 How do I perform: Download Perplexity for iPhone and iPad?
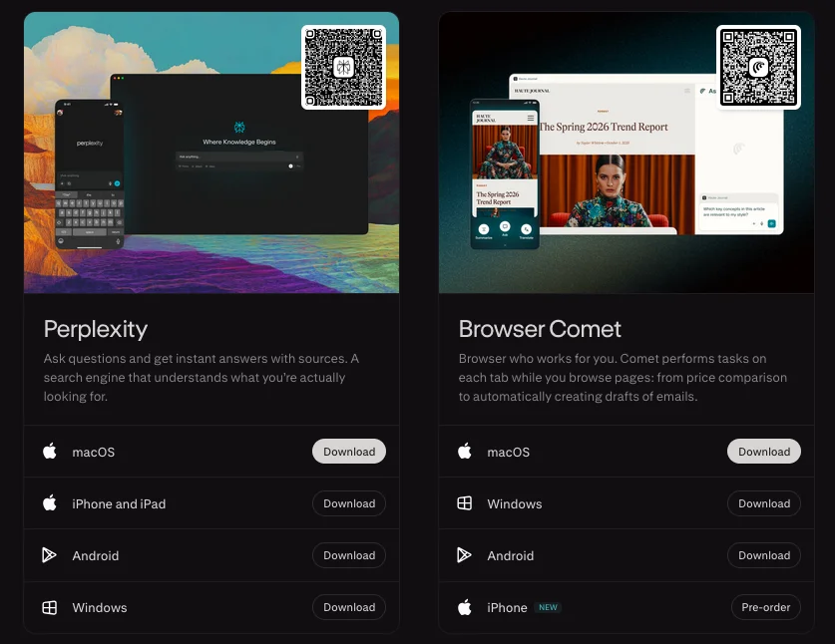pos(349,503)
